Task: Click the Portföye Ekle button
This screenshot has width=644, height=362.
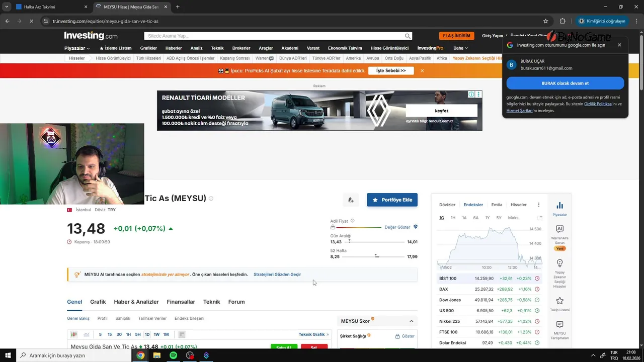Action: point(392,200)
